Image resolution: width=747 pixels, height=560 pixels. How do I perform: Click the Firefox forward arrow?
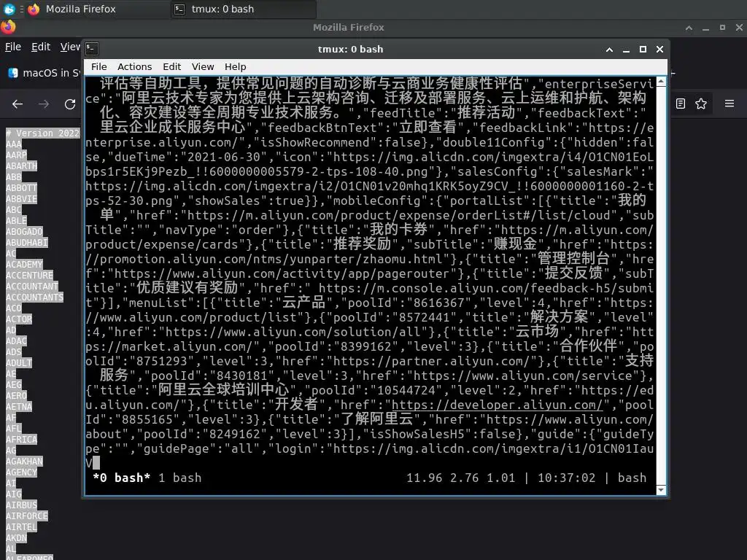coord(44,104)
